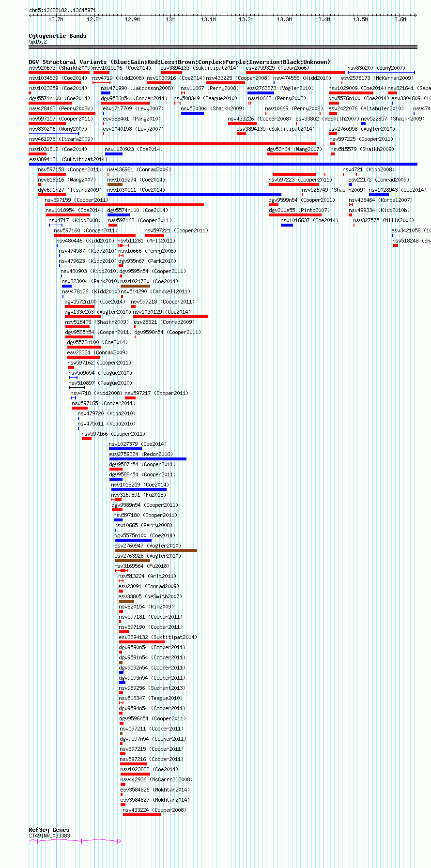
Task: Click the red bar under nsv597159
Action: click(x=124, y=205)
